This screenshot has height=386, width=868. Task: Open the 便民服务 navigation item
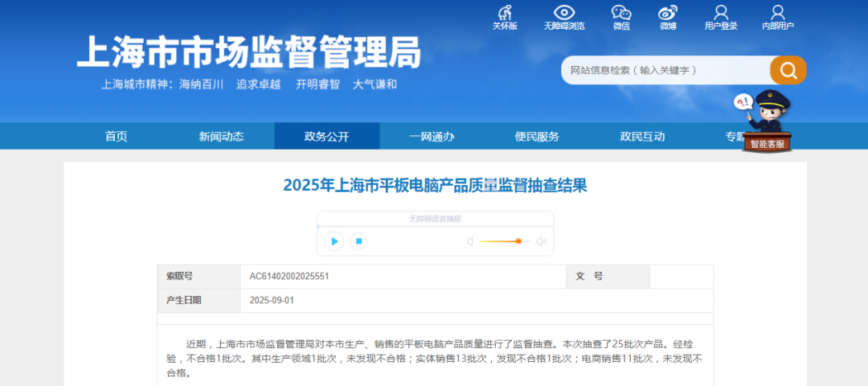click(x=537, y=136)
